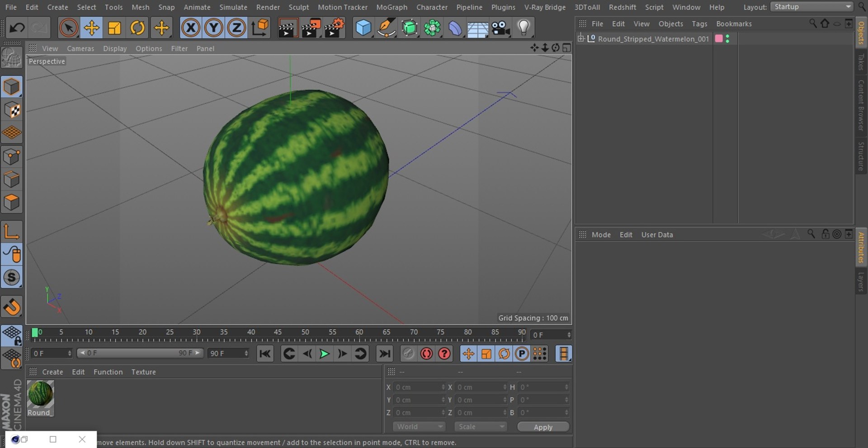
Task: Click the Workplane lock icon
Action: (12, 335)
